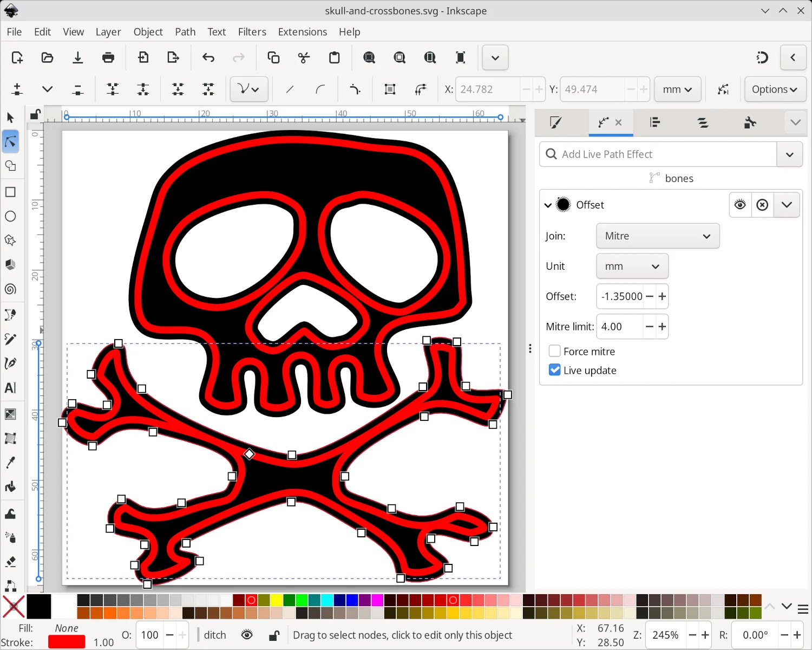This screenshot has height=650, width=812.
Task: Increase Offset value with plus
Action: 662,296
